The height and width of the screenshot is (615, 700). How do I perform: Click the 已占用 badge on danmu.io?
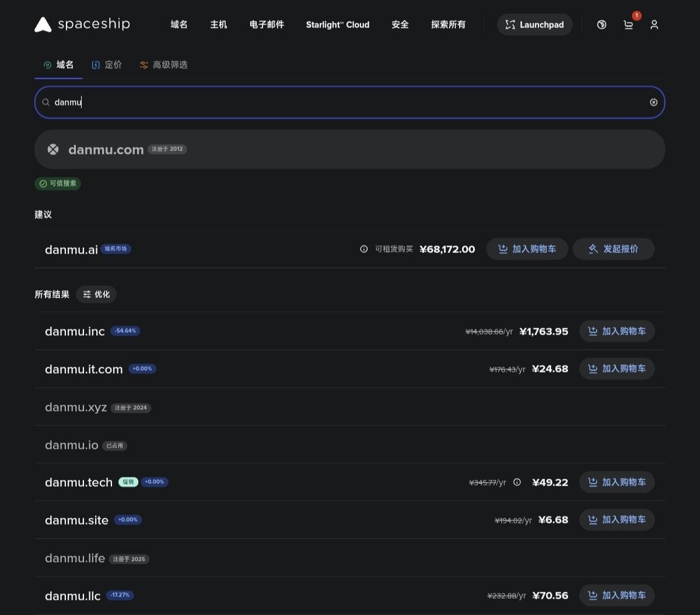[115, 445]
